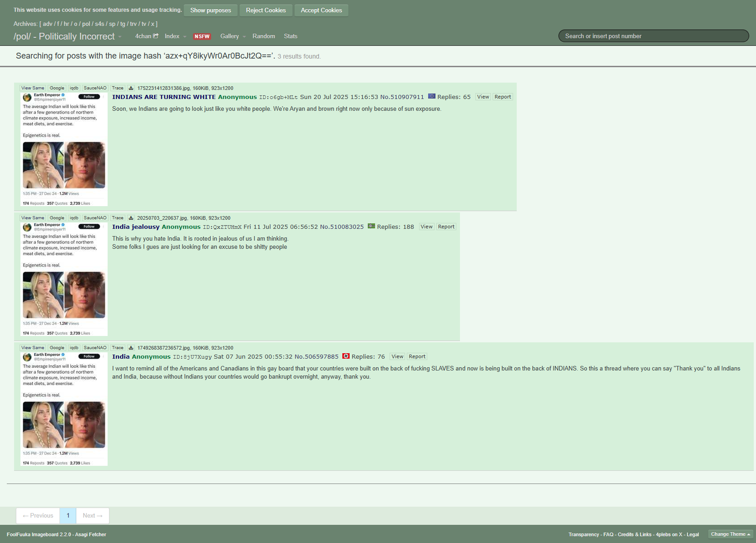756x543 pixels.
Task: Open Change Theme menu
Action: 731,534
